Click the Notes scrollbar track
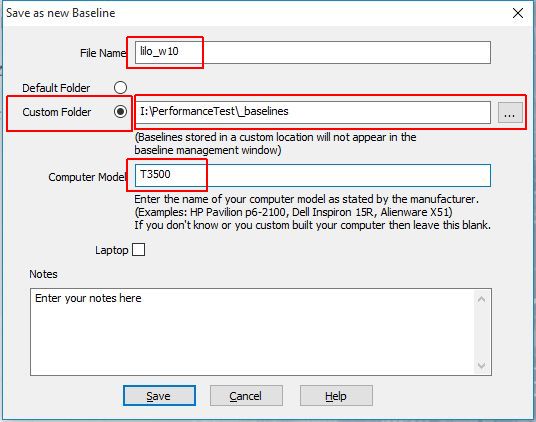536x422 pixels. 482,332
